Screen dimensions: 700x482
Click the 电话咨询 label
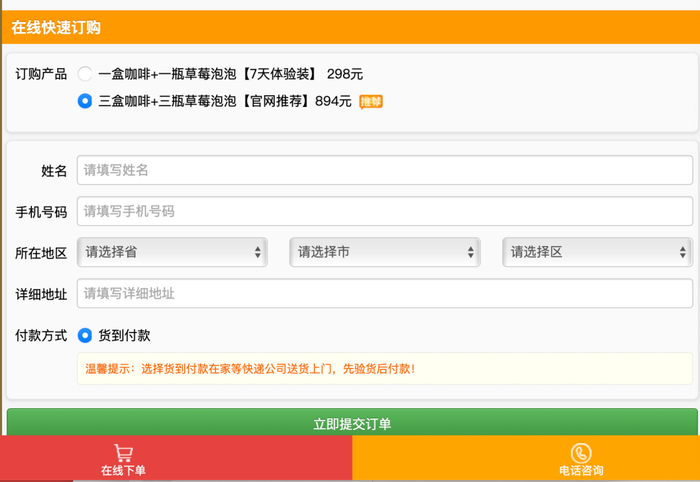tap(581, 470)
